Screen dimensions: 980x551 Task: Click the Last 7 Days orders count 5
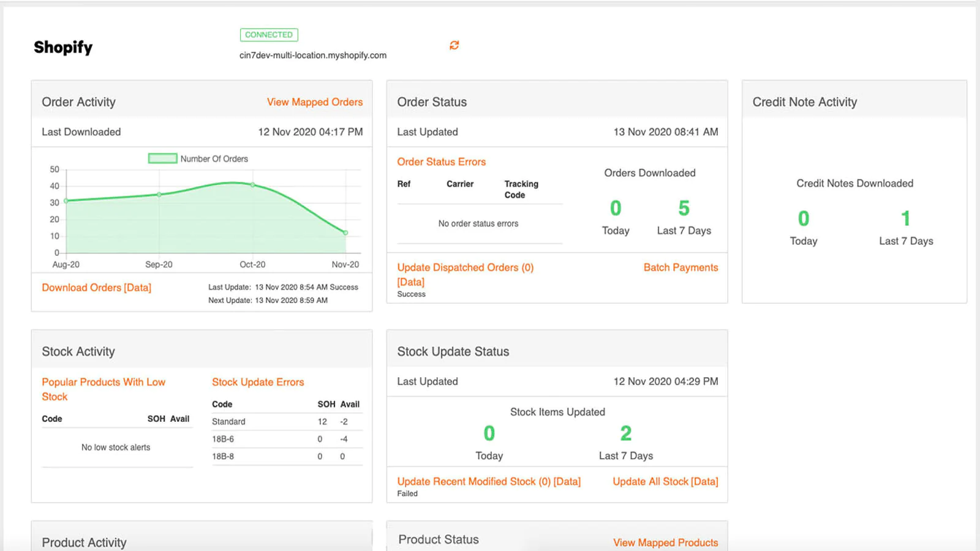click(x=684, y=209)
